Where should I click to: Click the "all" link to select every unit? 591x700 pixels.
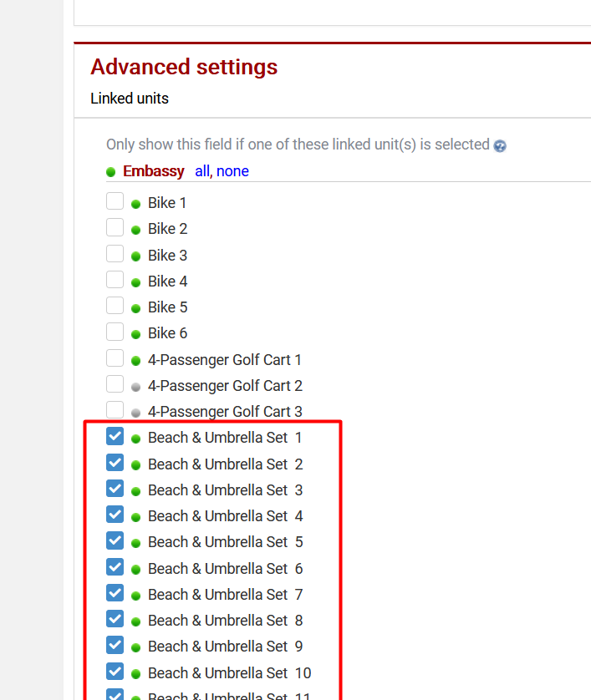coord(202,171)
